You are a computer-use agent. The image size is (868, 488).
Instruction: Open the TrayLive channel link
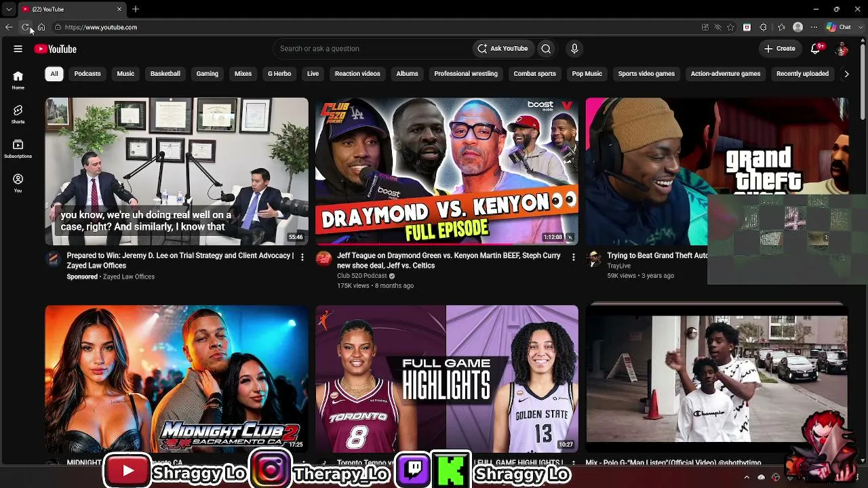[619, 266]
